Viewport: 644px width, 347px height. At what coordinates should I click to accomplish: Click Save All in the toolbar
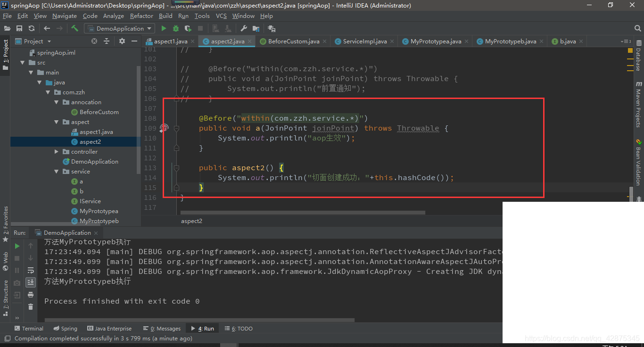point(19,28)
